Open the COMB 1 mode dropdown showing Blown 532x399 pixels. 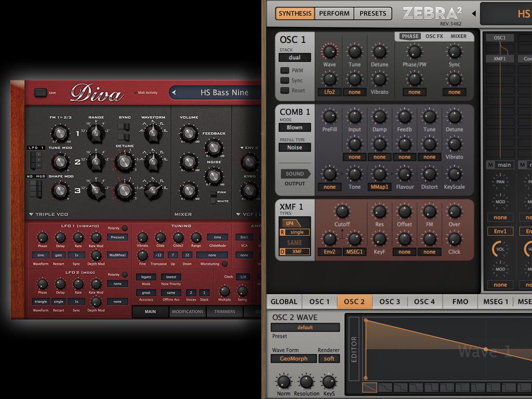pos(295,127)
